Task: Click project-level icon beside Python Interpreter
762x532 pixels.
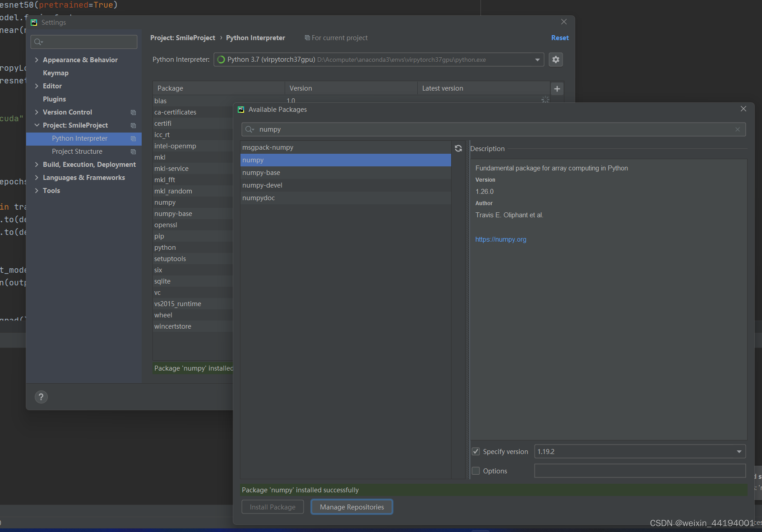Action: coord(133,138)
